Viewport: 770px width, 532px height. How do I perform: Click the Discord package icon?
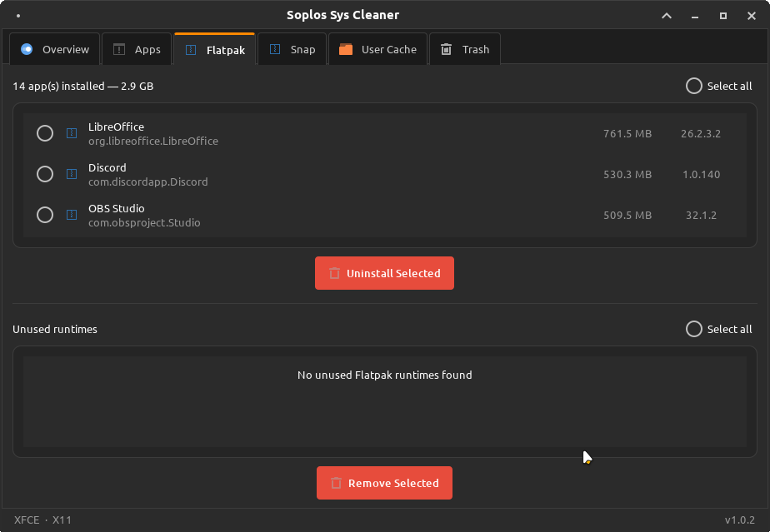click(x=72, y=174)
